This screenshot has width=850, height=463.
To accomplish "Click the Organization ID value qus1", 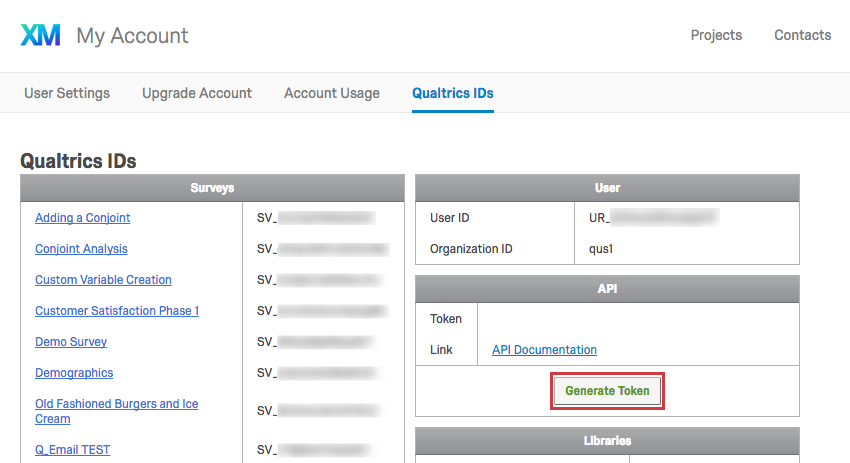I will (x=601, y=249).
